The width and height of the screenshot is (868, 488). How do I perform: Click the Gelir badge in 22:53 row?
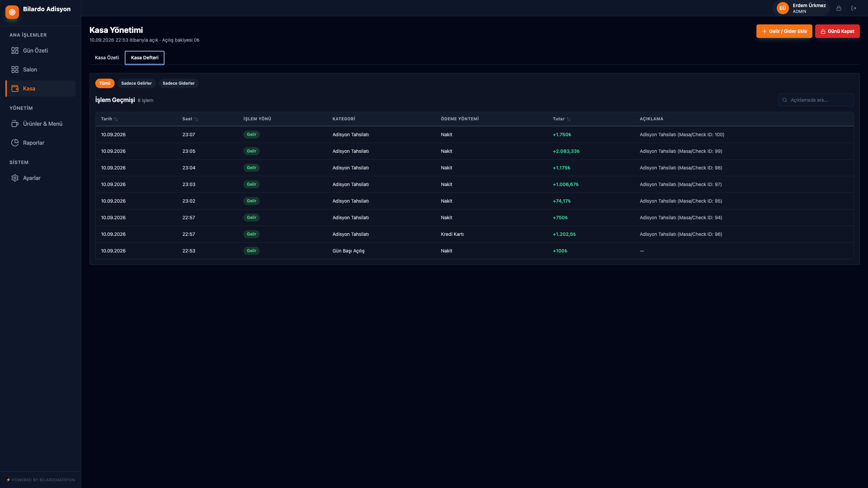coord(252,251)
